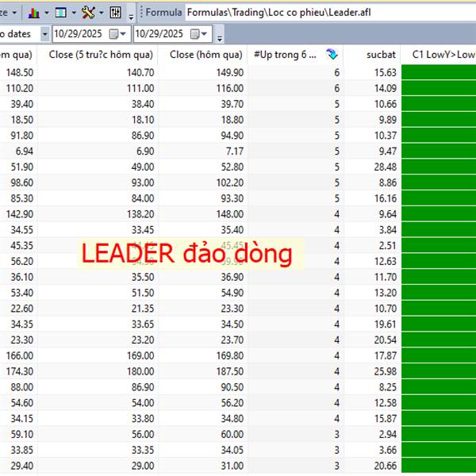Click the sort arrow icon in #Up column
Viewport: 476px width, 476px height.
(332, 55)
